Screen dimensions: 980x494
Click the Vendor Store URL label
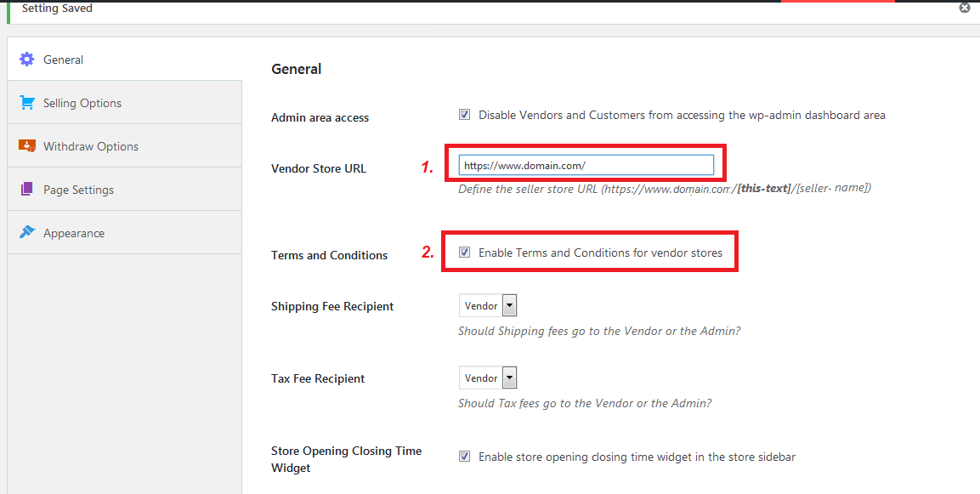point(319,169)
